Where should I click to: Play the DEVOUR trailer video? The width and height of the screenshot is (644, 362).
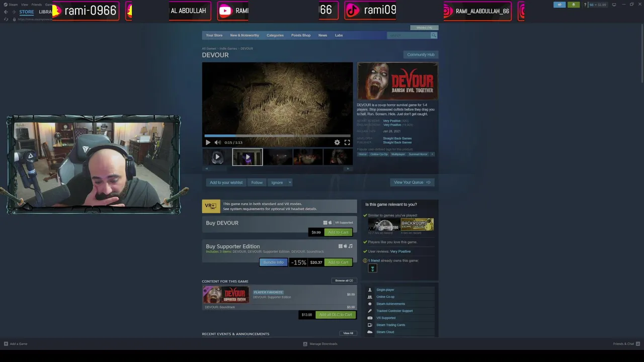tap(208, 142)
